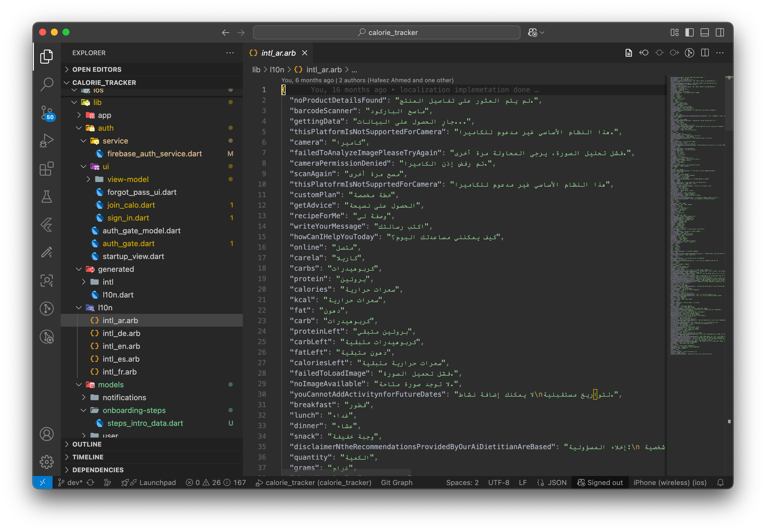Expand the DEPENDENCIES section
Image resolution: width=766 pixels, height=532 pixels.
(152, 470)
